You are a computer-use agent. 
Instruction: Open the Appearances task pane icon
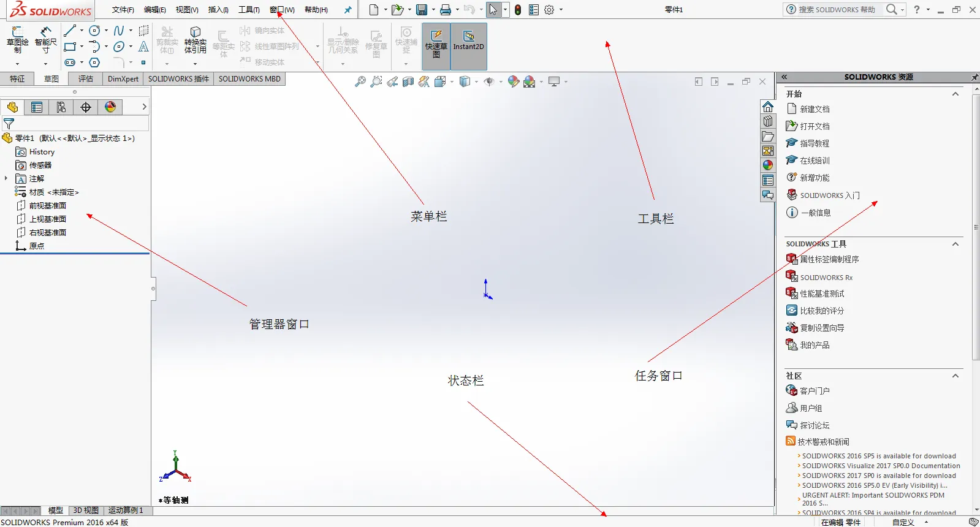[768, 165]
